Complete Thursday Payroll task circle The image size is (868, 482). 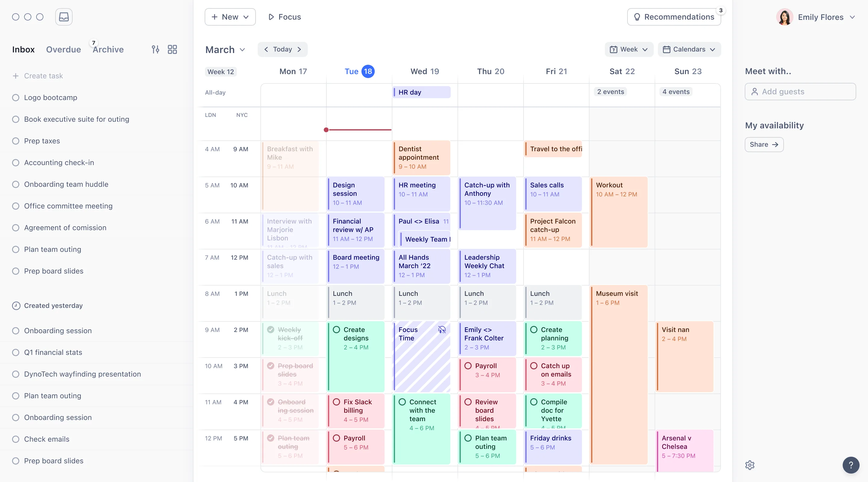[x=468, y=366]
